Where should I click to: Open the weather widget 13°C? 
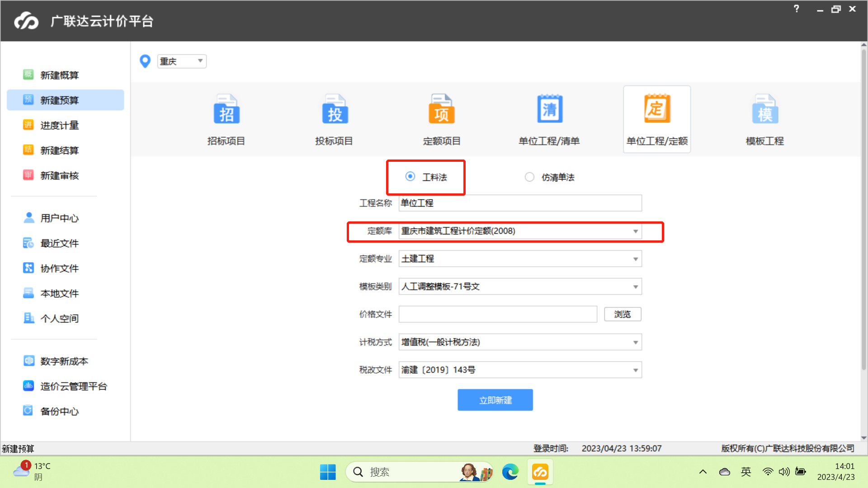(32, 471)
